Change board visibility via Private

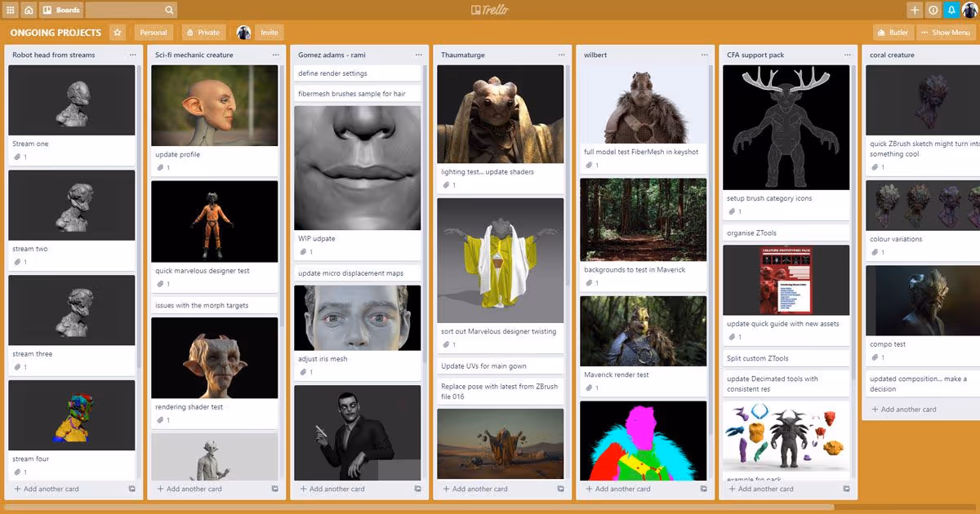click(203, 33)
